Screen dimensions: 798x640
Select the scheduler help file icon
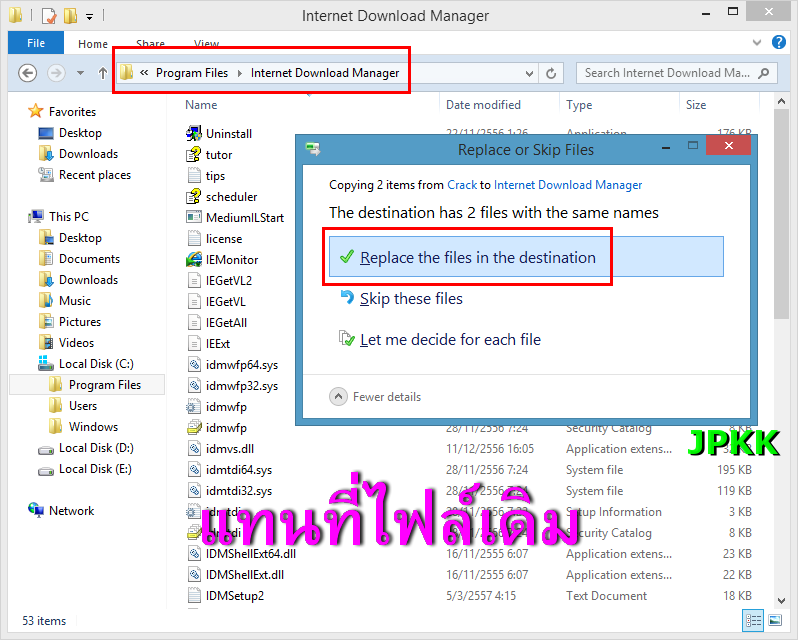(x=193, y=196)
